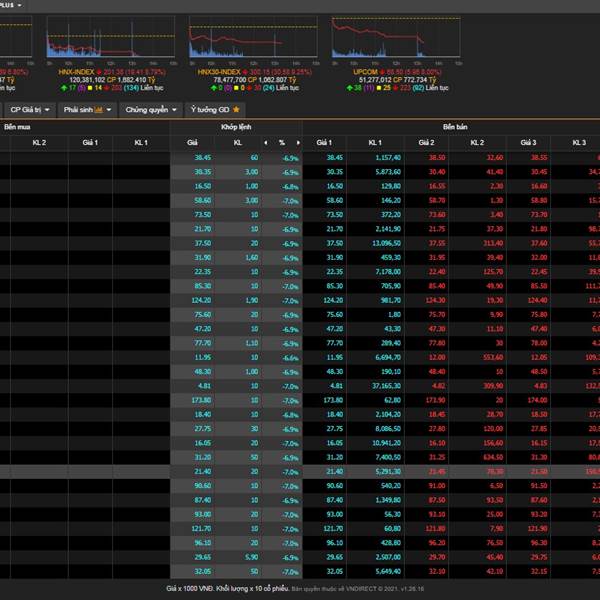Sort by Bên bán Giá 2 header
600x600 pixels.
click(x=426, y=143)
